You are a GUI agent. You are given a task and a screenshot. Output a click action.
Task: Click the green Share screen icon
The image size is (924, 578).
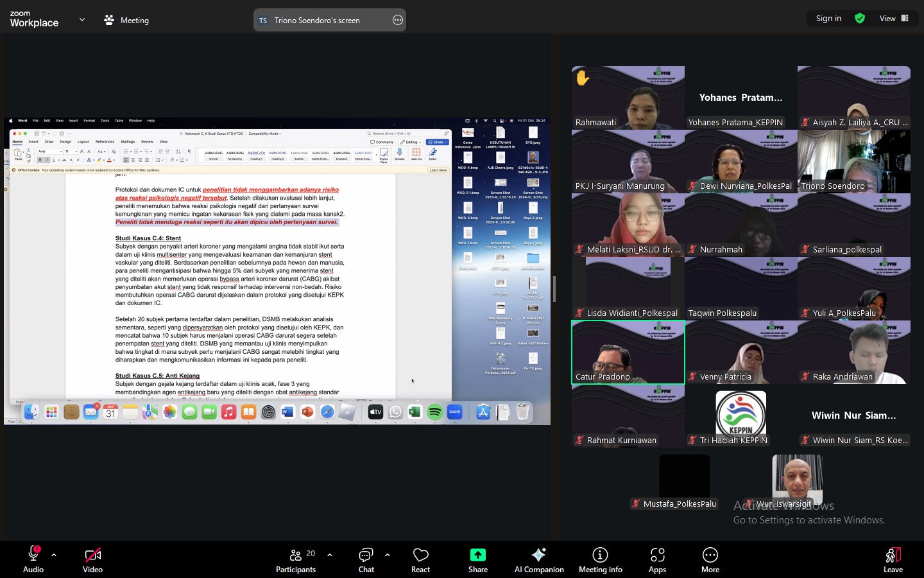[477, 555]
